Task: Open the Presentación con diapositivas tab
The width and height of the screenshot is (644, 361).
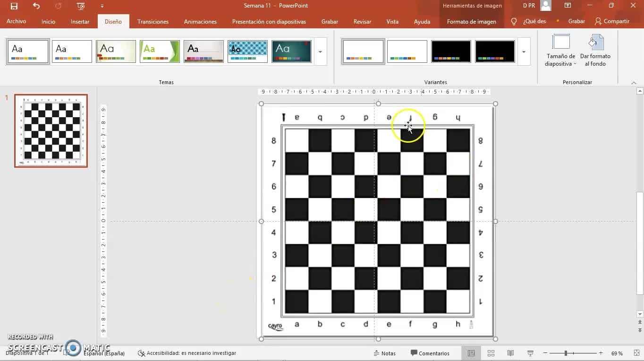Action: 269,21
